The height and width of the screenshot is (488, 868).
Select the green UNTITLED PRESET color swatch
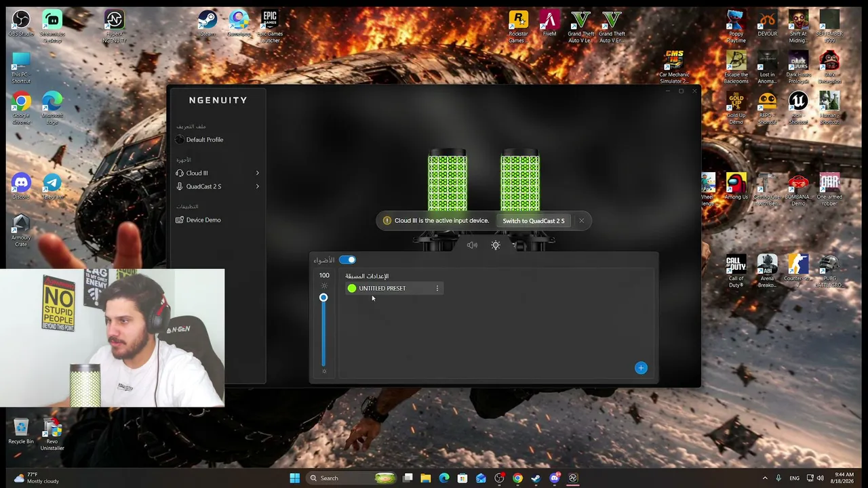click(352, 289)
